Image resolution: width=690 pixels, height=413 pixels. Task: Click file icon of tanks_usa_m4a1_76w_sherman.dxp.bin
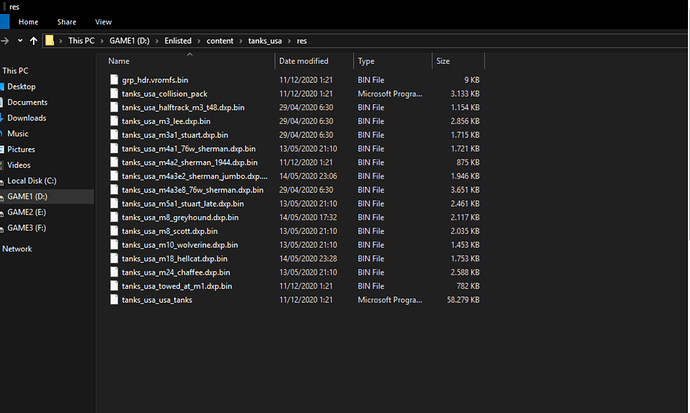click(x=114, y=148)
